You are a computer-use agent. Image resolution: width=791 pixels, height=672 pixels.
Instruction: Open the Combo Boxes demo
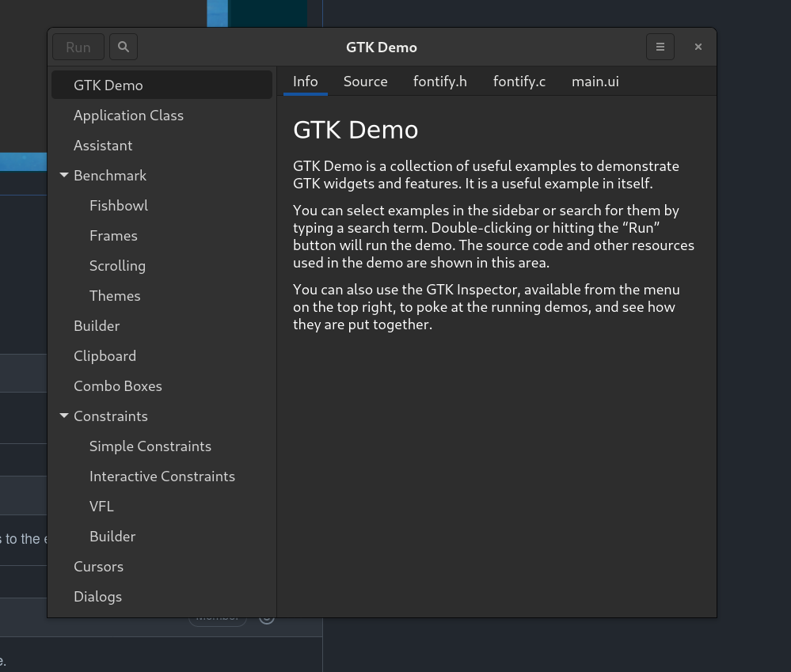click(x=117, y=385)
